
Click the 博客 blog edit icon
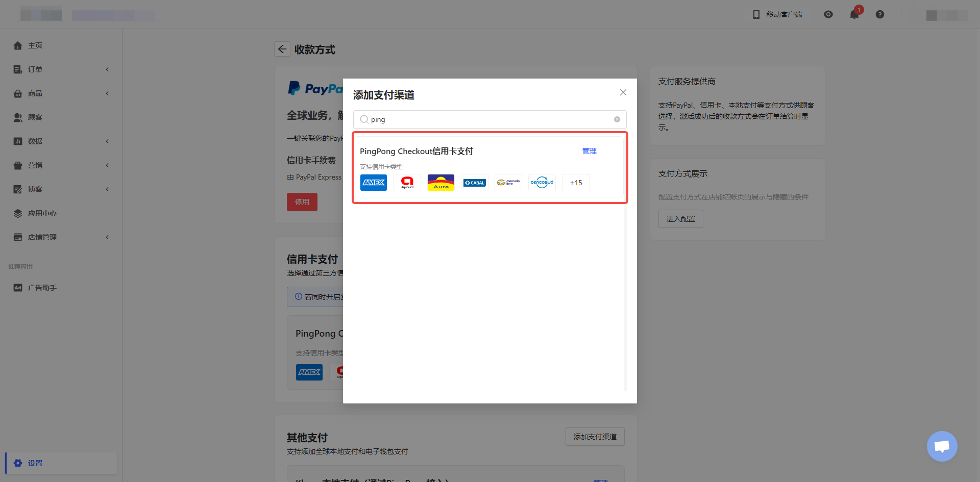pyautogui.click(x=18, y=189)
